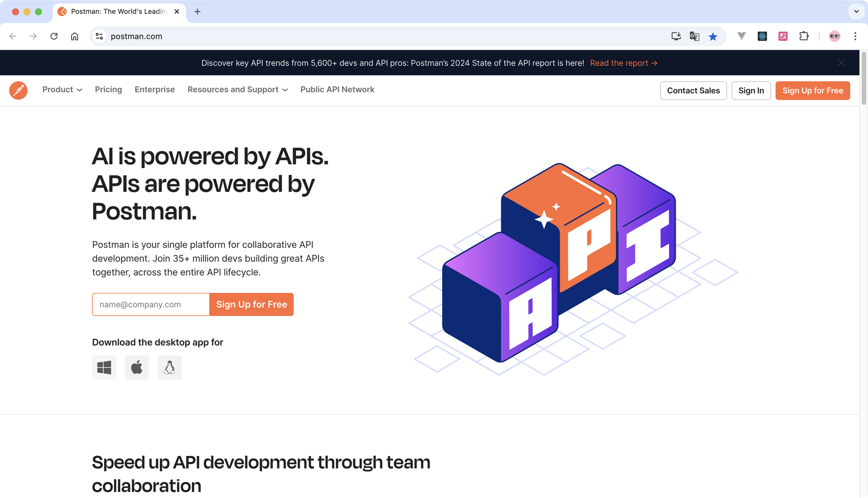The image size is (868, 498).
Task: Click the Sign In button
Action: 751,91
